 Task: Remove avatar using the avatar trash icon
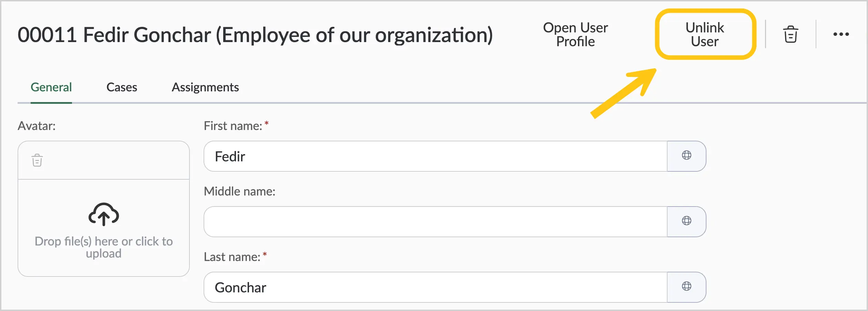click(37, 160)
